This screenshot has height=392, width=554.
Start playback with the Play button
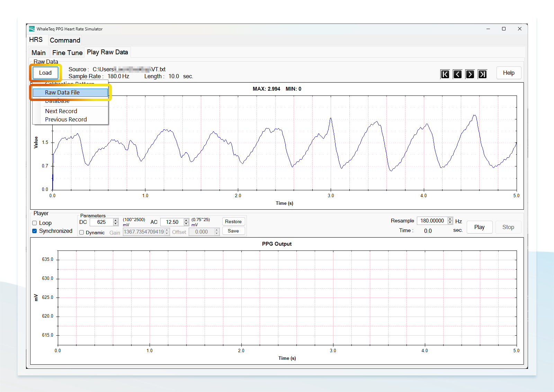pyautogui.click(x=480, y=227)
